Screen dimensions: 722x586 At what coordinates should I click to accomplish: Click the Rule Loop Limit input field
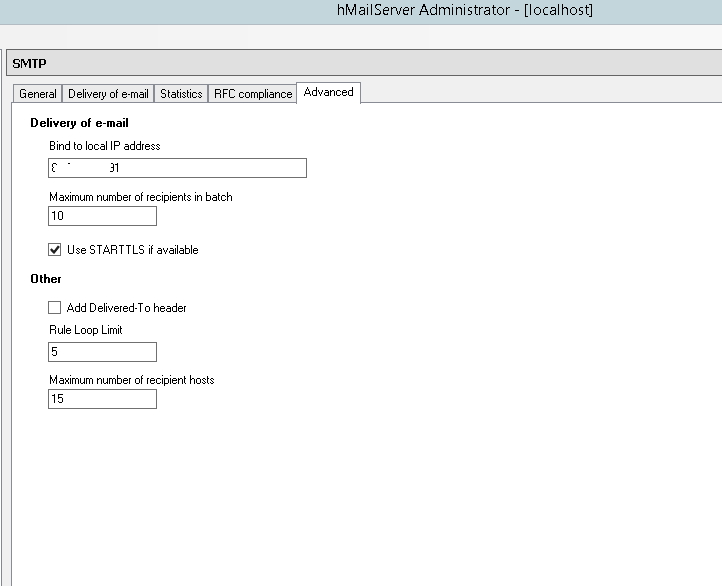tap(102, 352)
